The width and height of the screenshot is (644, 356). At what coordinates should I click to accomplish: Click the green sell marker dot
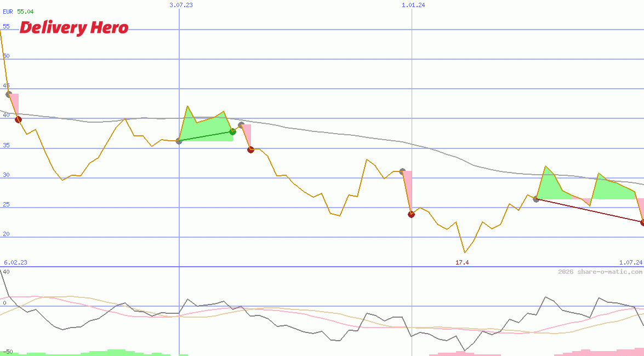tap(232, 131)
